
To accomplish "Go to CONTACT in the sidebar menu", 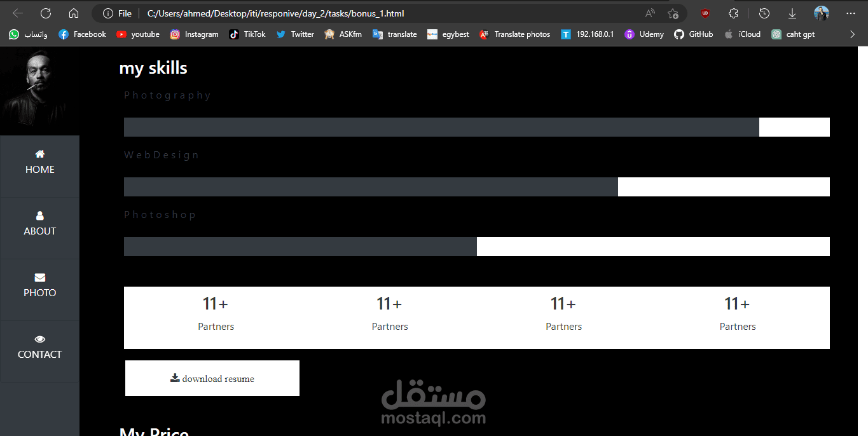I will click(x=39, y=354).
